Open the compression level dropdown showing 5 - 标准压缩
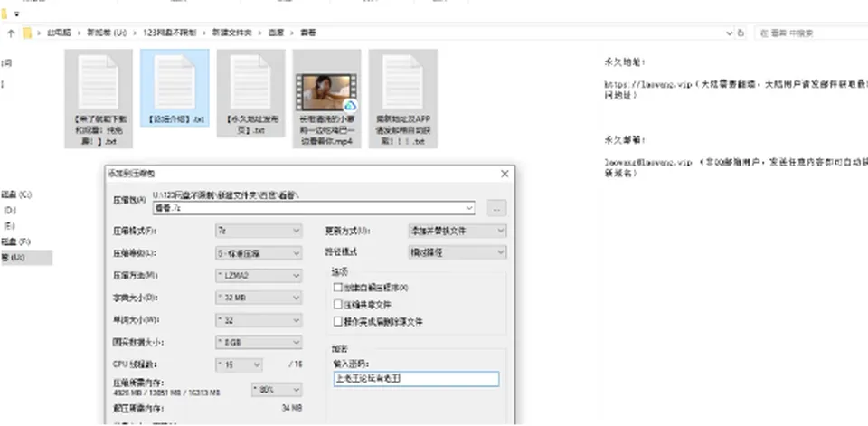This screenshot has width=868, height=426. point(259,253)
